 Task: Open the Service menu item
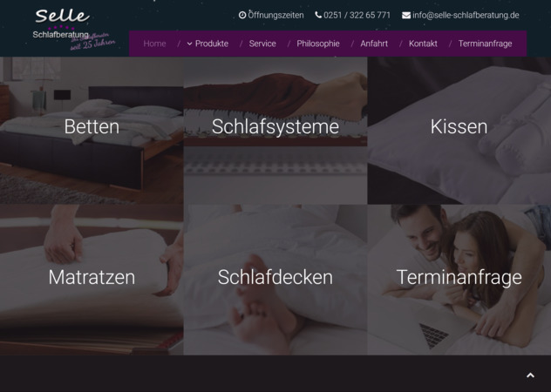pos(262,44)
